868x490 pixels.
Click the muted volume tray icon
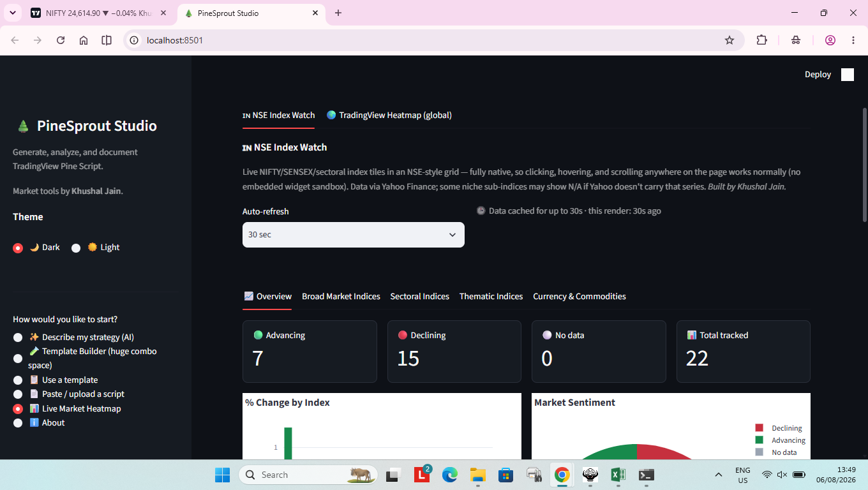tap(782, 475)
